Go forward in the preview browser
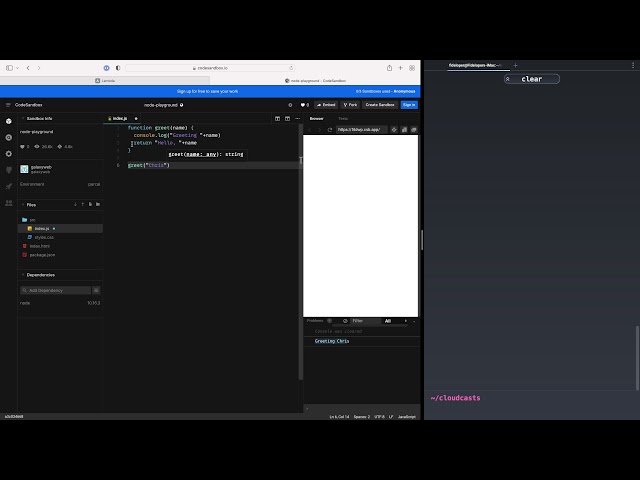This screenshot has width=640, height=480. pos(320,130)
